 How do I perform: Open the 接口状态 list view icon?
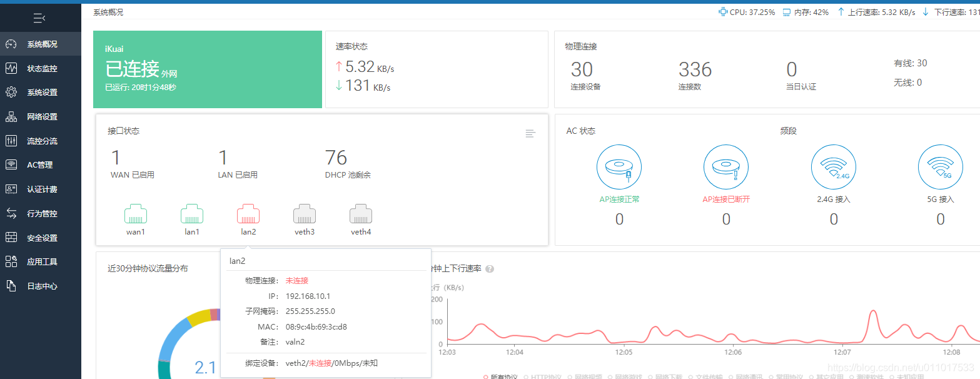pyautogui.click(x=530, y=133)
